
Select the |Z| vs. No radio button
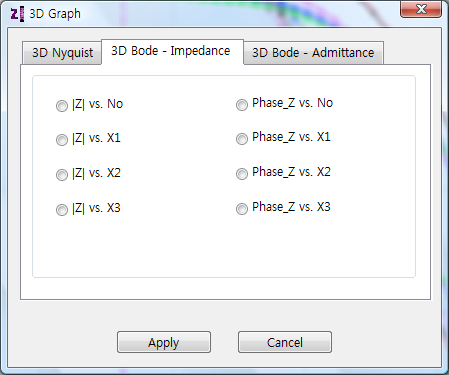coord(62,106)
